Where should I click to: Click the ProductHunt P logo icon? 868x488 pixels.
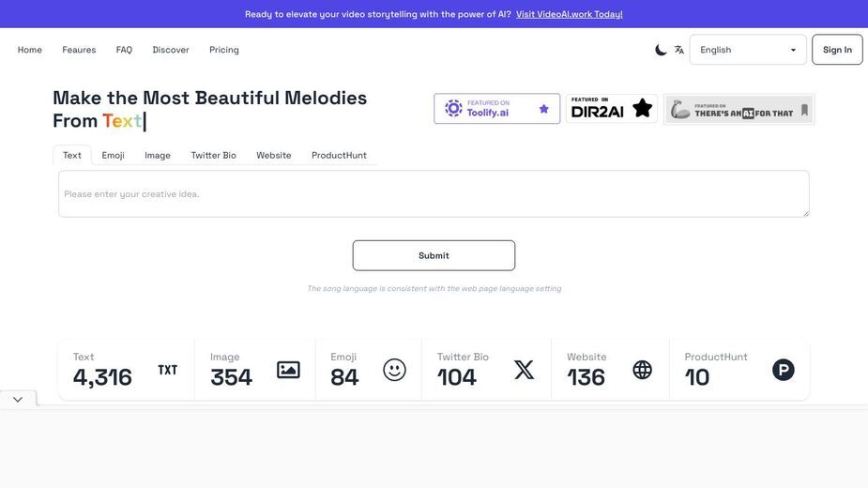(784, 370)
